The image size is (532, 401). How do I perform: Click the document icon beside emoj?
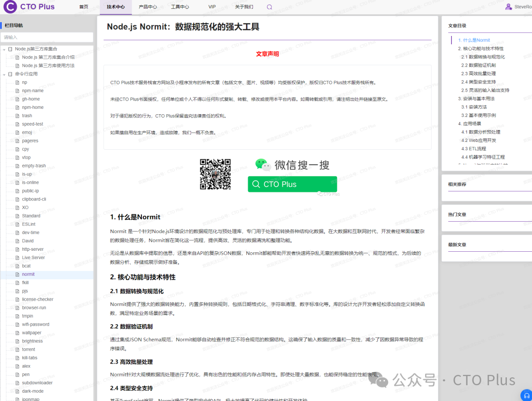[x=17, y=133]
